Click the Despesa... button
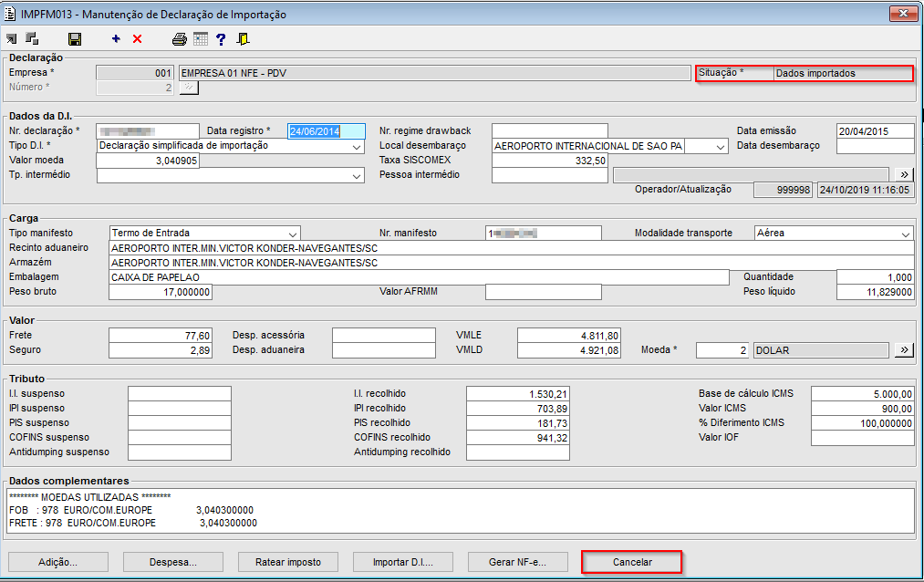Viewport: 924px width, 582px height. click(x=172, y=562)
